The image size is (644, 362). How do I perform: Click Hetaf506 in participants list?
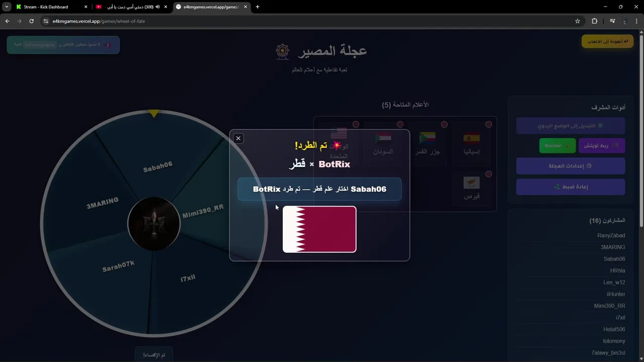[614, 329]
